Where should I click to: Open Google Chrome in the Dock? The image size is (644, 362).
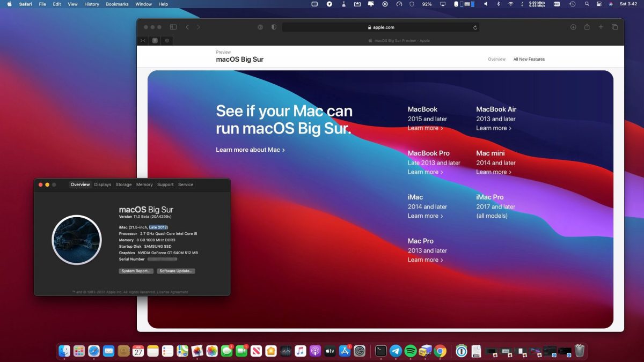tap(440, 351)
